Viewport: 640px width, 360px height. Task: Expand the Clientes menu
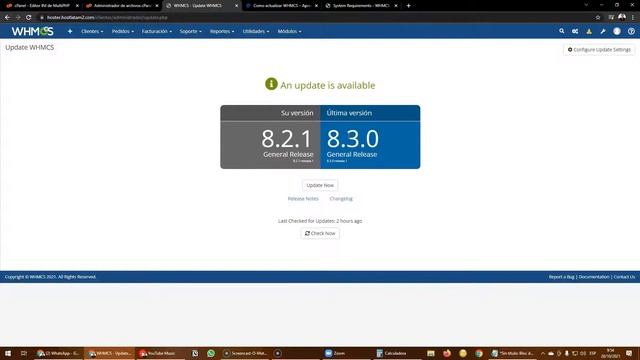point(92,31)
